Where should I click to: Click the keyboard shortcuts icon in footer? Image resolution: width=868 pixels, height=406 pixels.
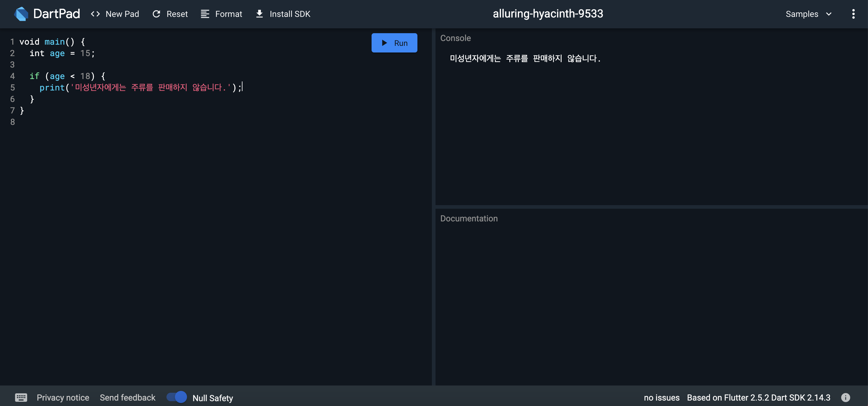[x=21, y=398]
